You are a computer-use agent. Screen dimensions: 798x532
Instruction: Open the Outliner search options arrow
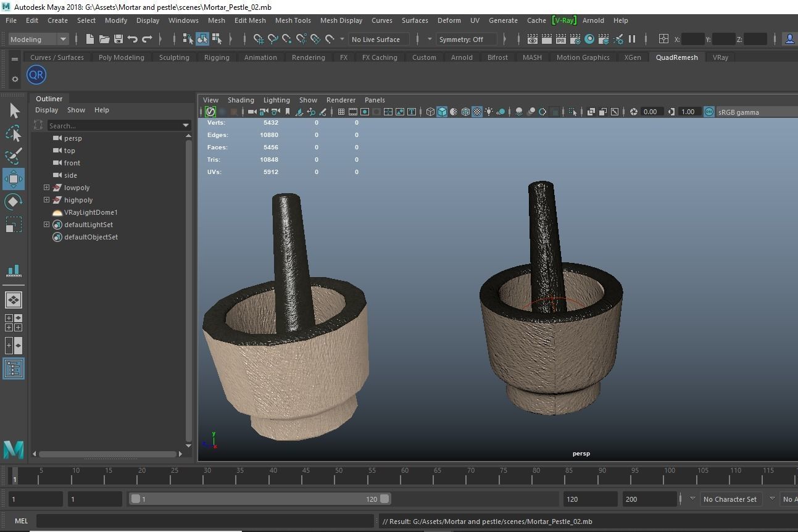click(186, 125)
